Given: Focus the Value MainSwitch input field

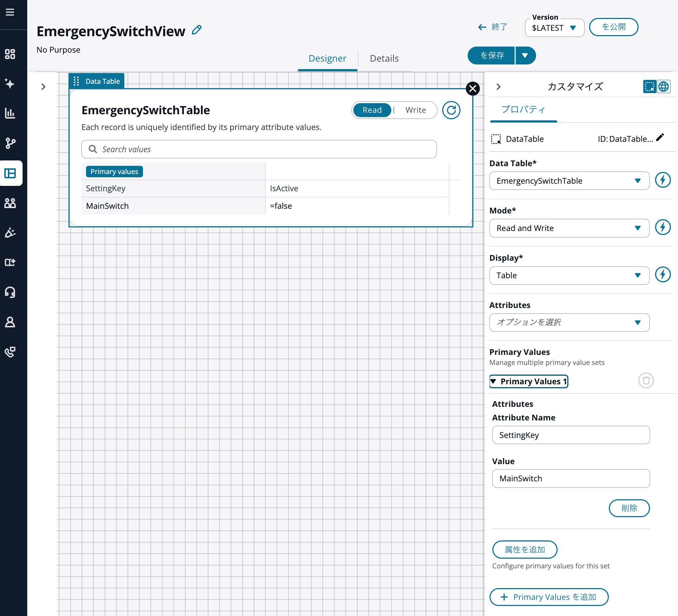Looking at the screenshot, I should 571,478.
